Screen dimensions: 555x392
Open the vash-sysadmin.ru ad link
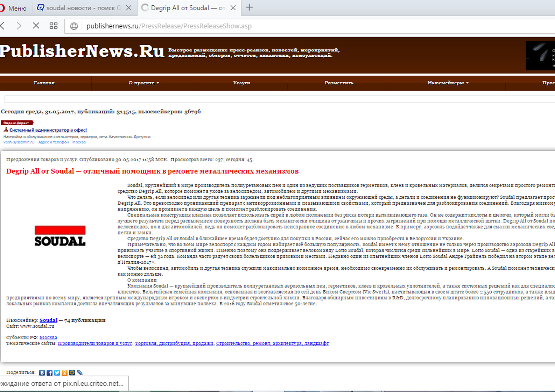[x=19, y=142]
